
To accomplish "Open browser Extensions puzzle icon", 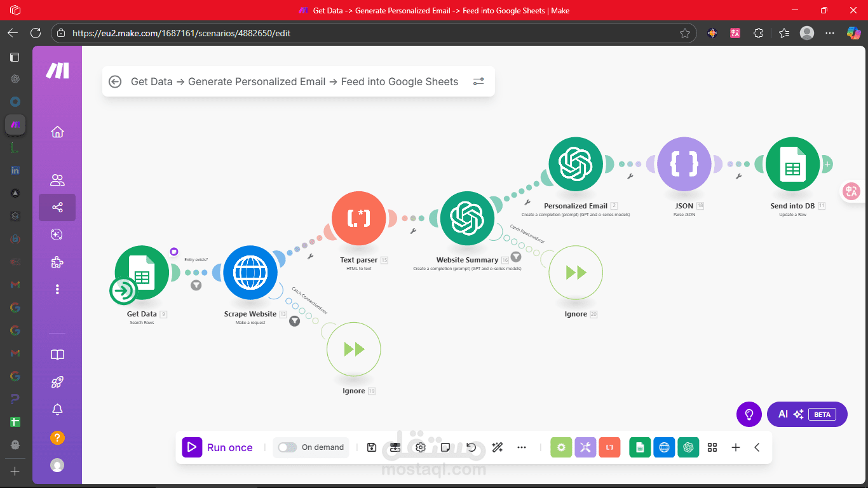I will click(758, 33).
